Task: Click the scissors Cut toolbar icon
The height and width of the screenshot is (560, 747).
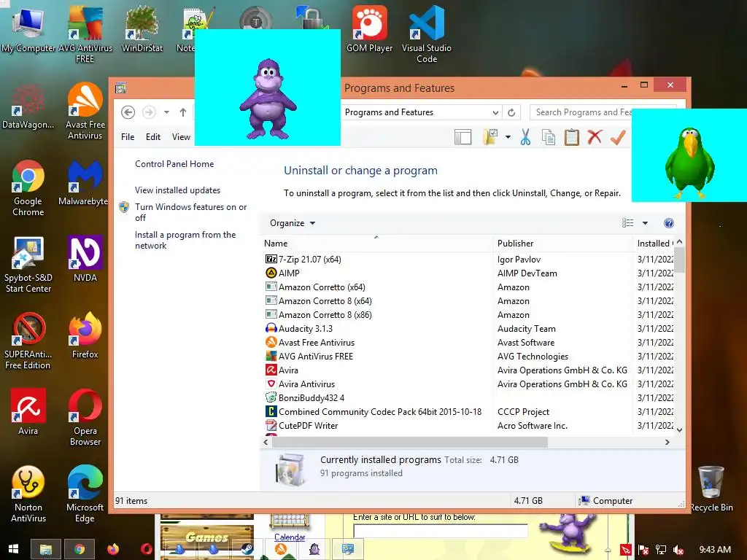Action: pos(525,137)
